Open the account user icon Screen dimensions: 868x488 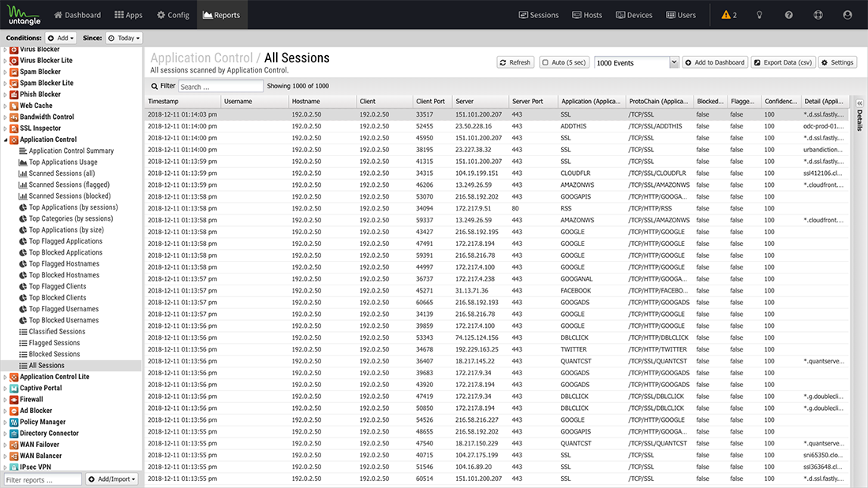click(847, 15)
